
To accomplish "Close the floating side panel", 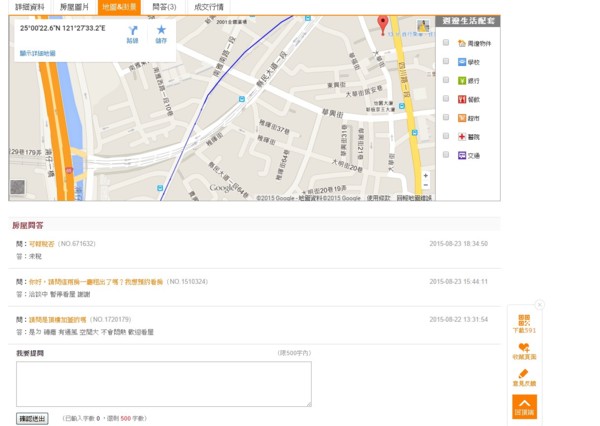I will click(x=539, y=305).
